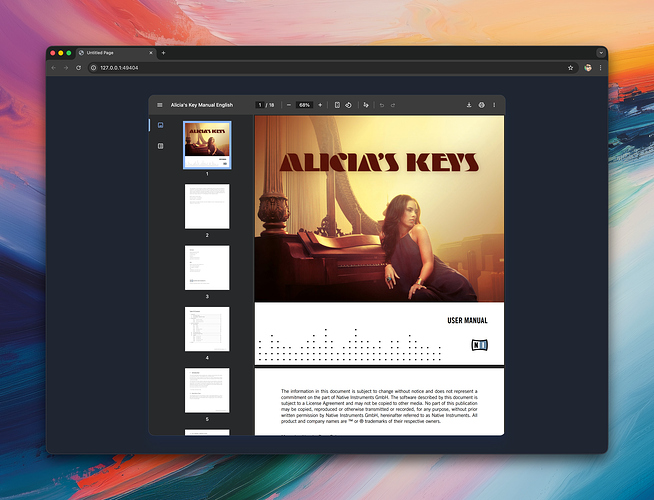Jump to page 2 thumbnail
Image resolution: width=654 pixels, height=500 pixels.
click(207, 206)
